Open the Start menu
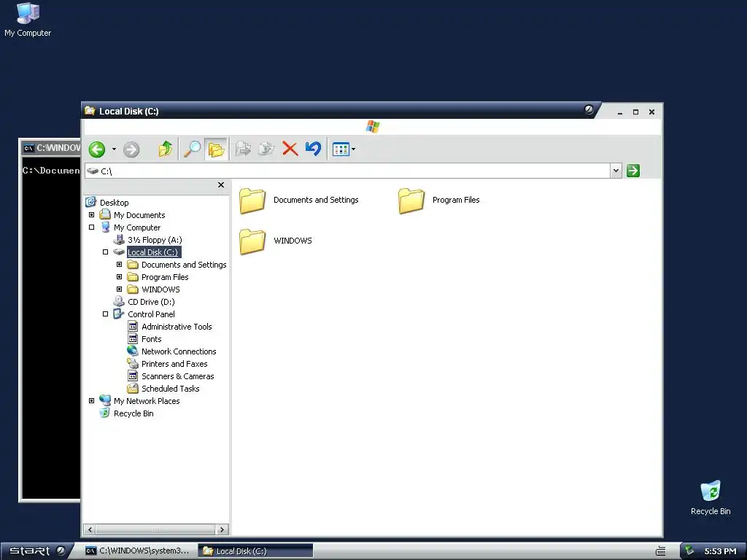The width and height of the screenshot is (747, 560). click(36, 551)
